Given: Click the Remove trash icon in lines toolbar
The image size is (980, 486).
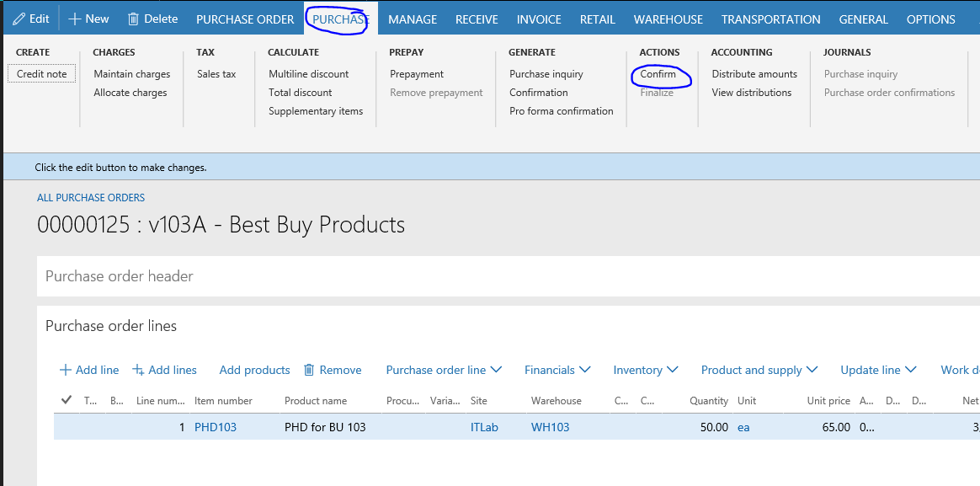Looking at the screenshot, I should click(x=309, y=371).
